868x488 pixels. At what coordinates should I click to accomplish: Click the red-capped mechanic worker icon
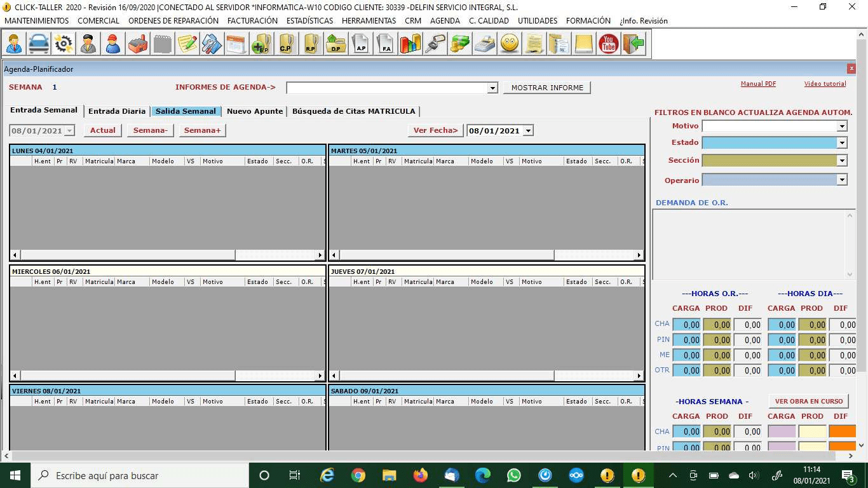(113, 44)
